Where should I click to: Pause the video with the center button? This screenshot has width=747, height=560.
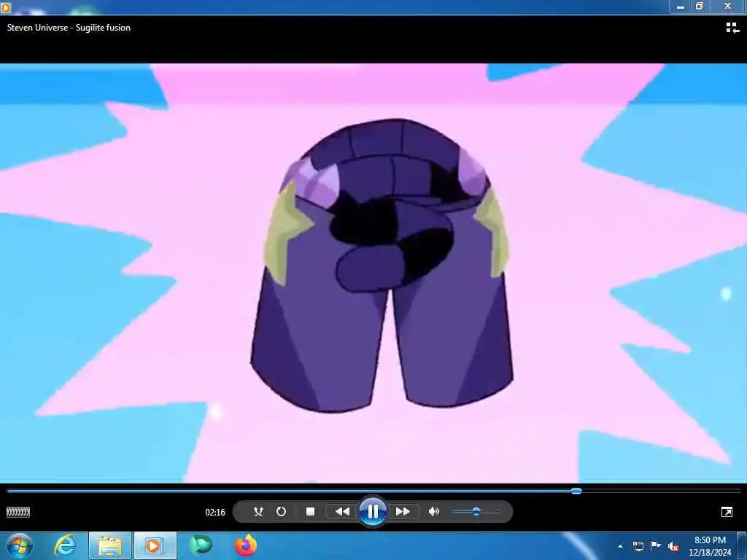coord(373,511)
